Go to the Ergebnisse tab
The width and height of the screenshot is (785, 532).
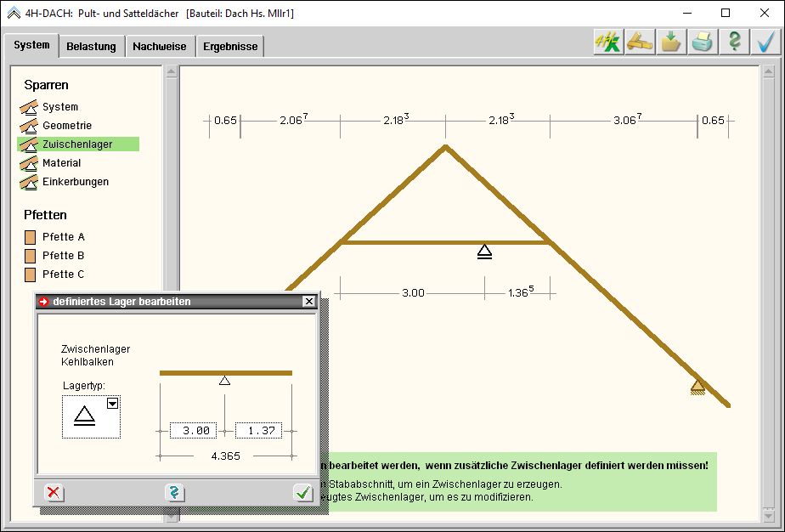coord(230,47)
